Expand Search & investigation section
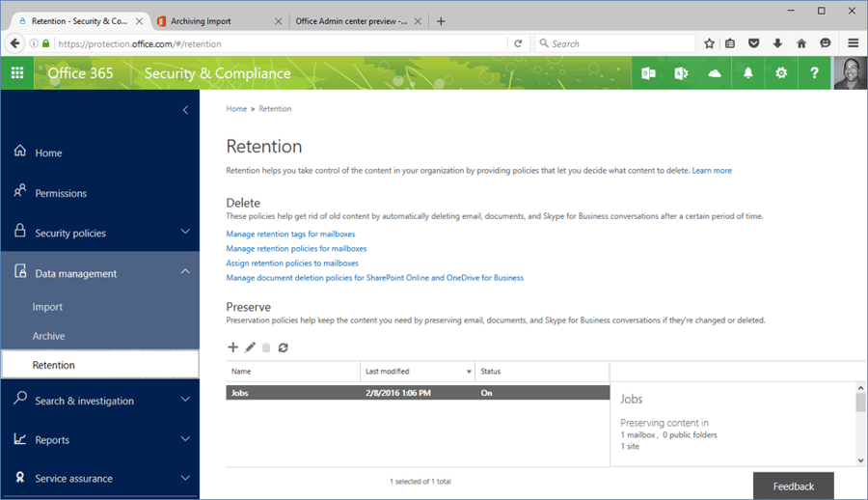Screen dimensions: 868x500 tap(185, 400)
